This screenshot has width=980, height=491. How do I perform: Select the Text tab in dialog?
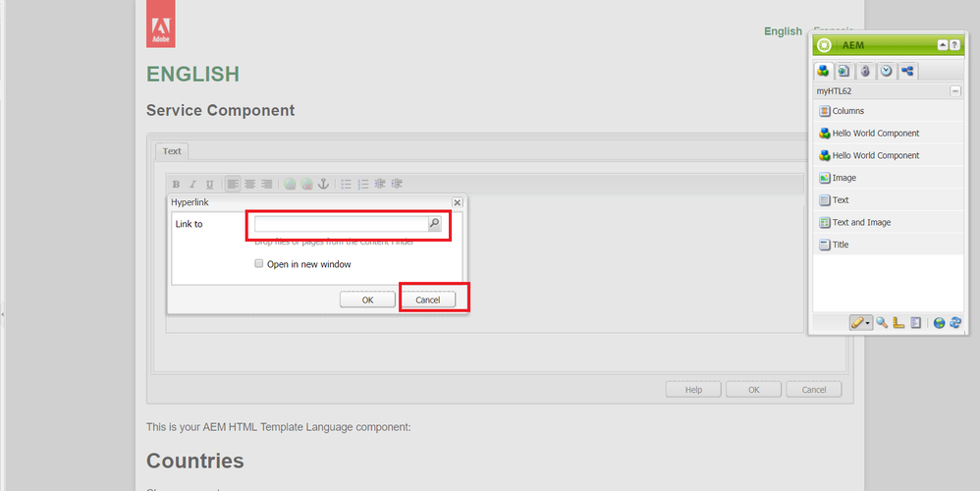[172, 151]
